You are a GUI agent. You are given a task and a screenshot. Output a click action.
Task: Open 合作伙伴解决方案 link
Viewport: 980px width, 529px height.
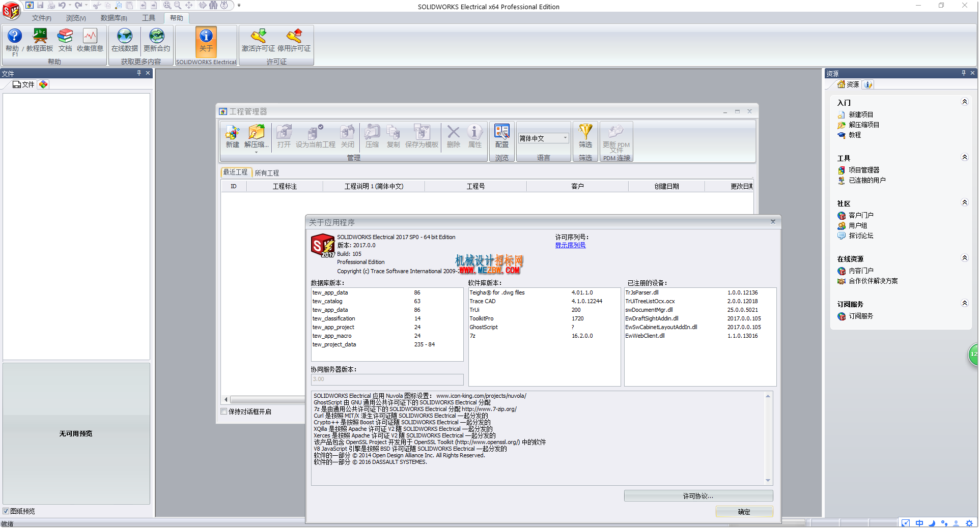(x=873, y=281)
